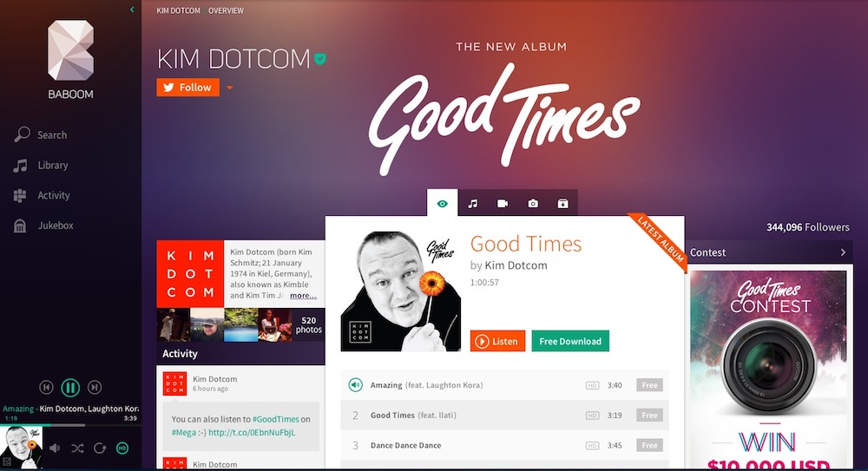Seek within the song progress bar

click(70, 425)
